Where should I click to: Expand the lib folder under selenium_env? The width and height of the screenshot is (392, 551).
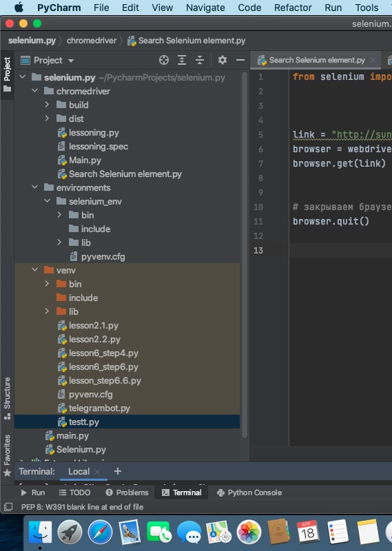(x=59, y=242)
